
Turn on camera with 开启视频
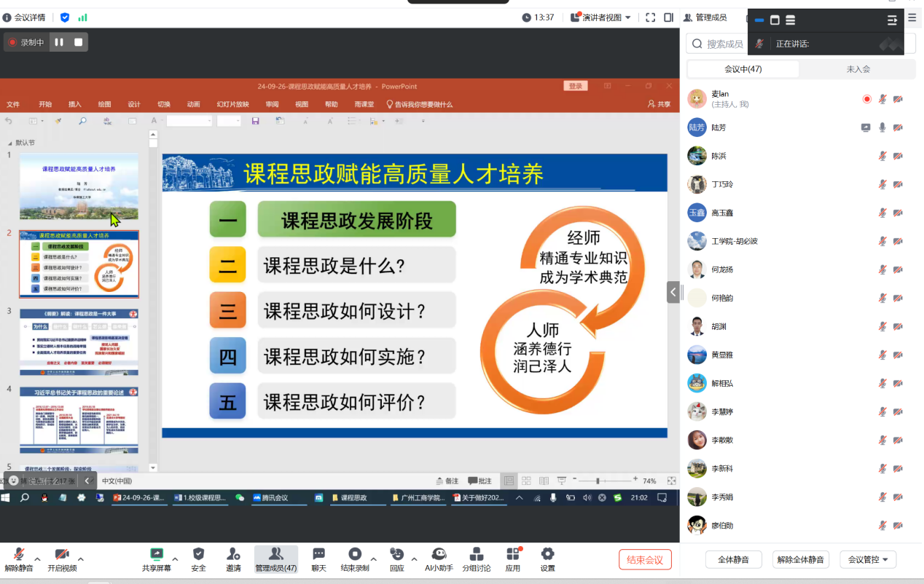click(x=62, y=559)
